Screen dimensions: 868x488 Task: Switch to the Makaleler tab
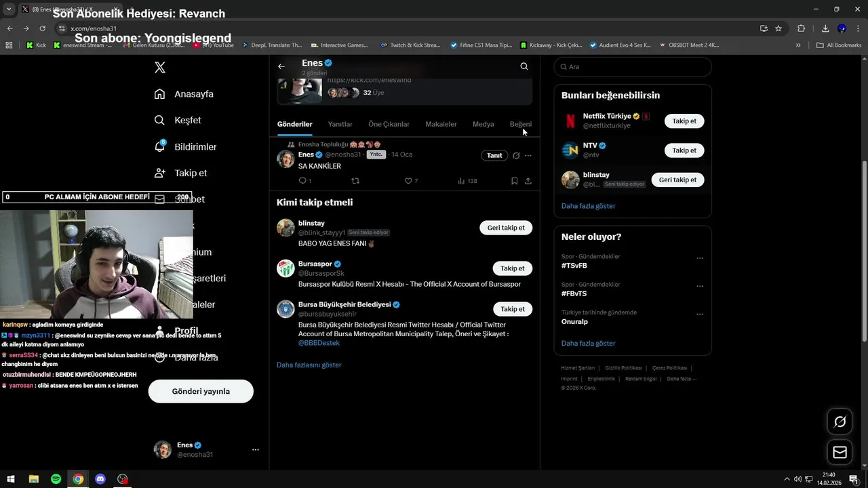tap(441, 124)
